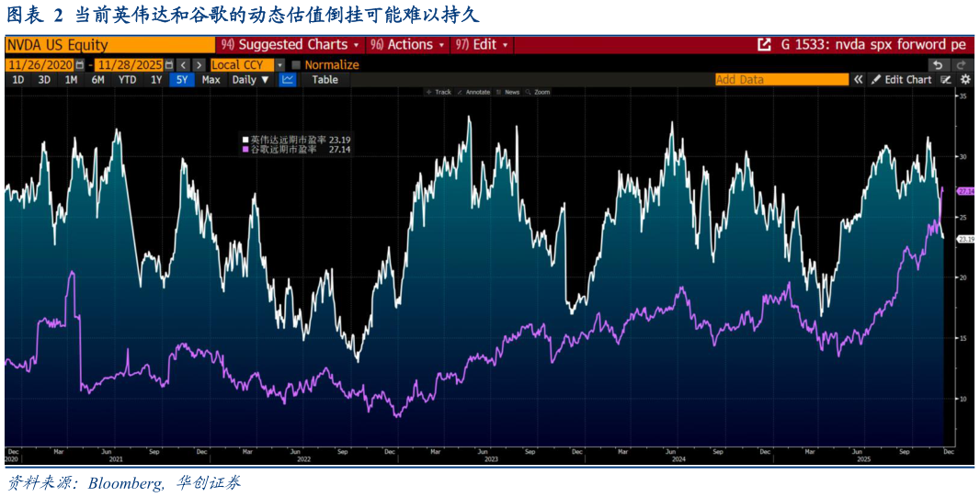Click the line chart view icon
Viewport: 980px width, 497px height.
pyautogui.click(x=288, y=80)
